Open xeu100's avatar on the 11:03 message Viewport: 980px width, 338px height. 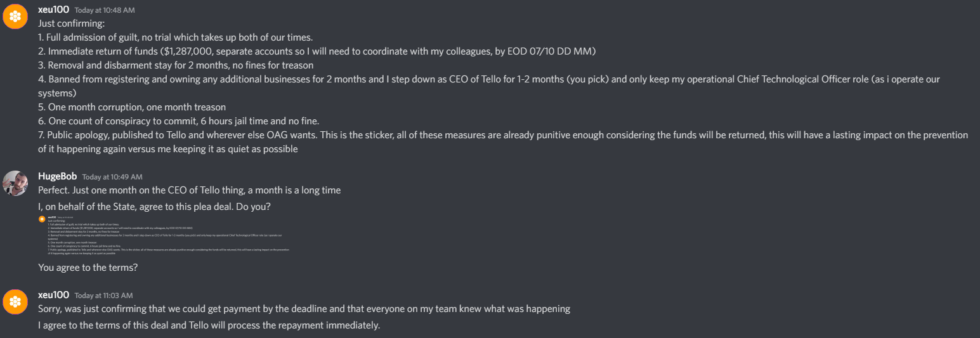15,301
